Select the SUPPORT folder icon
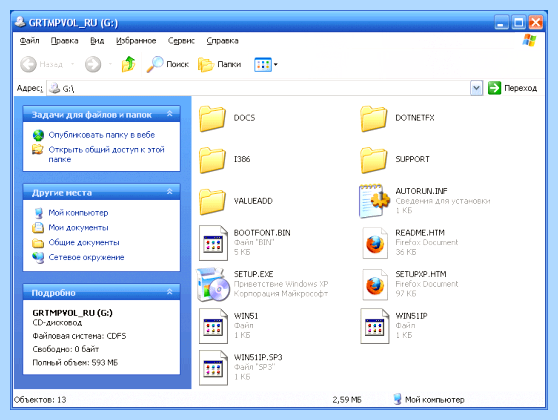The height and width of the screenshot is (420, 558). pyautogui.click(x=374, y=160)
